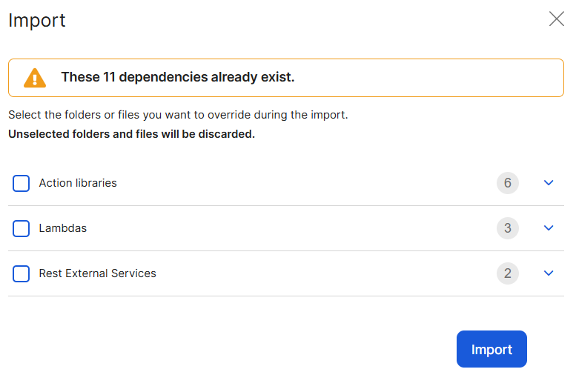
Task: Expand the Action libraries chevron
Action: pyautogui.click(x=549, y=183)
